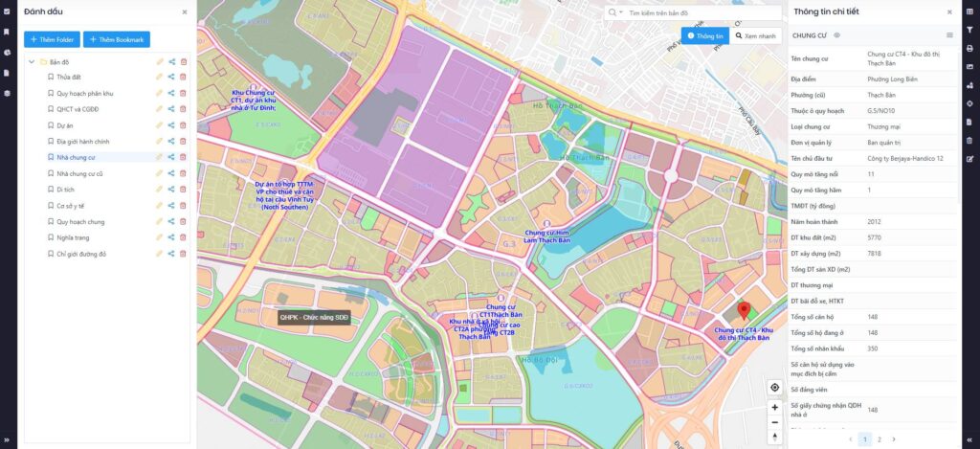This screenshot has width=980, height=449.
Task: Click the share icon for Dự án bookmark
Action: click(x=171, y=124)
